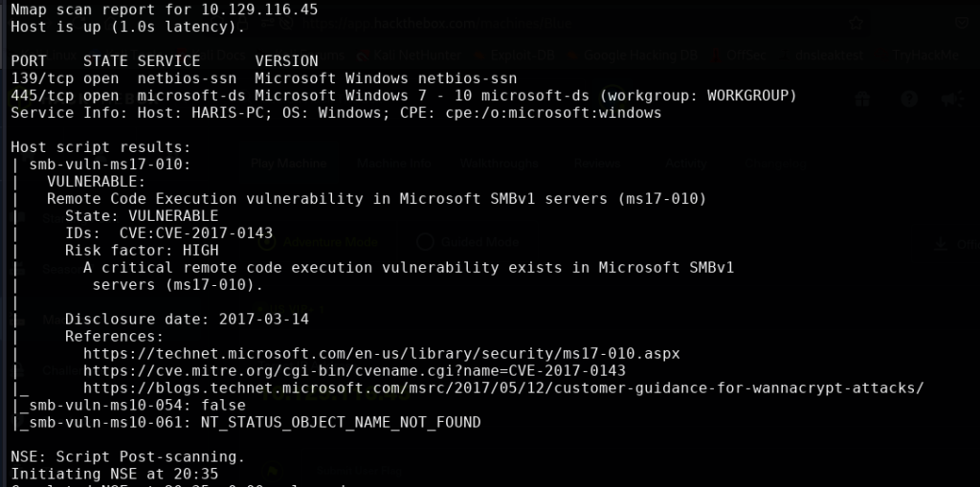
Task: Open the wannacrypt-attacks blog URL
Action: tap(503, 387)
